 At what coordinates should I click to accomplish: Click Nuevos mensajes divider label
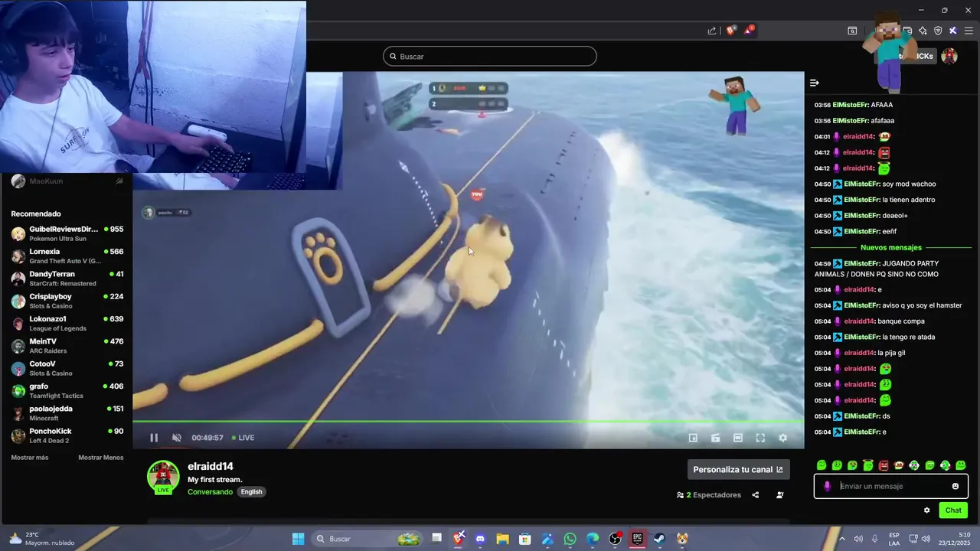pyautogui.click(x=891, y=248)
